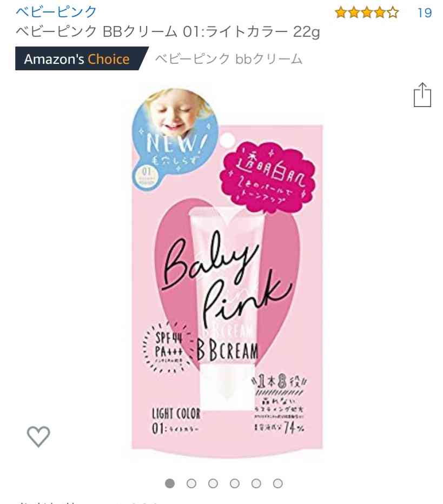
Task: Jump to the fifth image dot
Action: pos(256,483)
